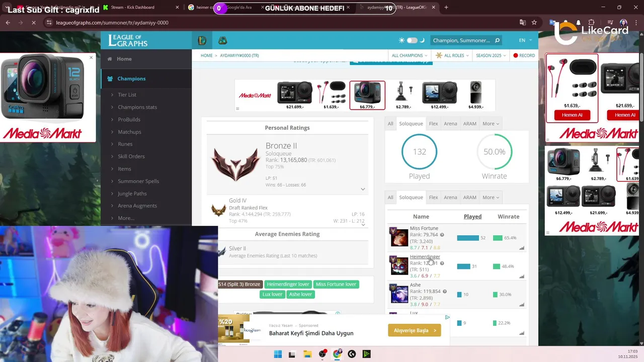Expand More tab above the champions table
The height and width of the screenshot is (362, 644).
pos(491,198)
